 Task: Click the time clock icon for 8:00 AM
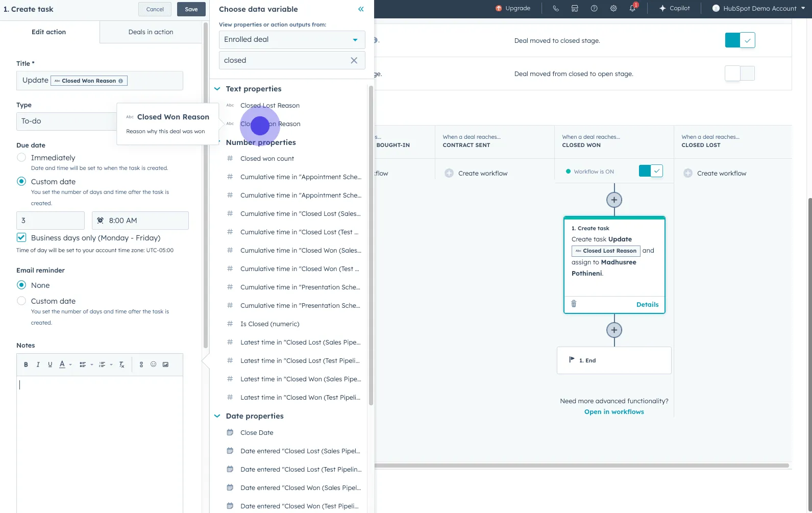pyautogui.click(x=100, y=221)
